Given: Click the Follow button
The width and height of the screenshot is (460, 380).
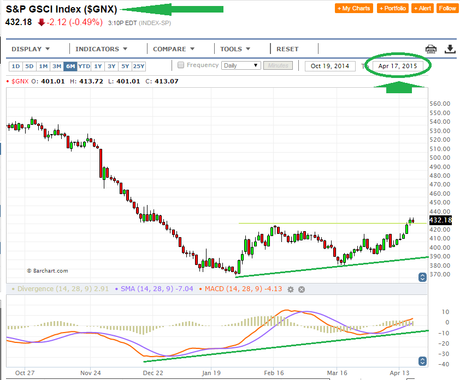Looking at the screenshot, I should click(447, 8).
